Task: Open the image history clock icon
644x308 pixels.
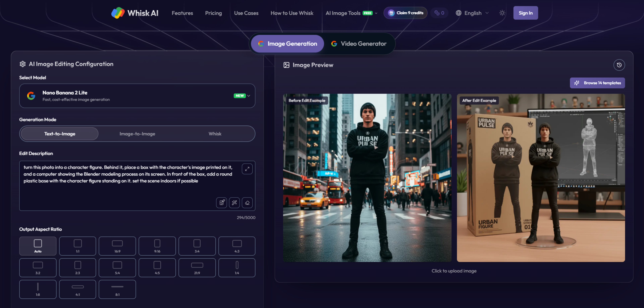Action: 619,65
